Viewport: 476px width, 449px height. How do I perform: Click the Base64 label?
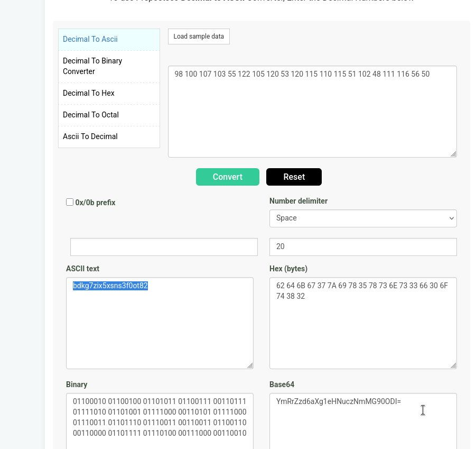(x=282, y=384)
